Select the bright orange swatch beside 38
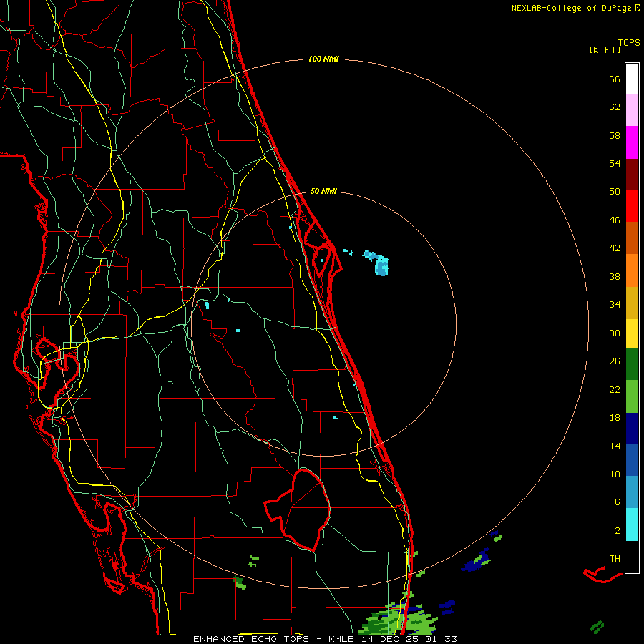644x644 pixels. (632, 270)
